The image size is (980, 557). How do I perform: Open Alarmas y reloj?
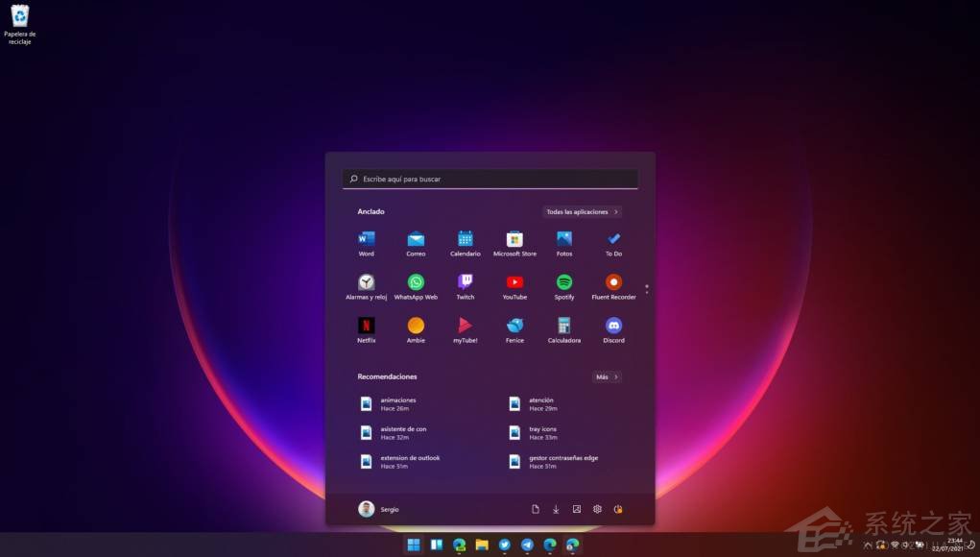tap(367, 287)
